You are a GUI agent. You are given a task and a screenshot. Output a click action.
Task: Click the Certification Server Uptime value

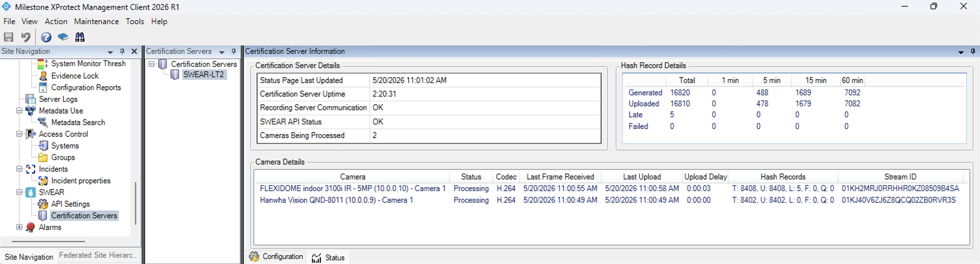384,94
